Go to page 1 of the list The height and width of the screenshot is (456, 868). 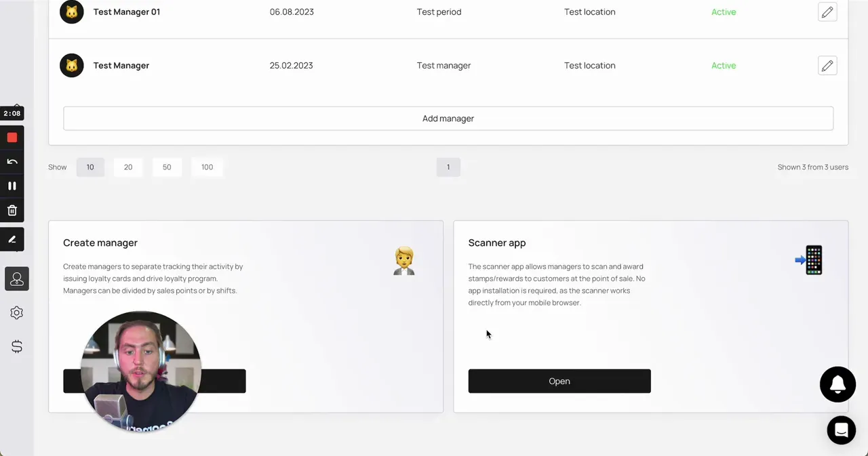[448, 167]
